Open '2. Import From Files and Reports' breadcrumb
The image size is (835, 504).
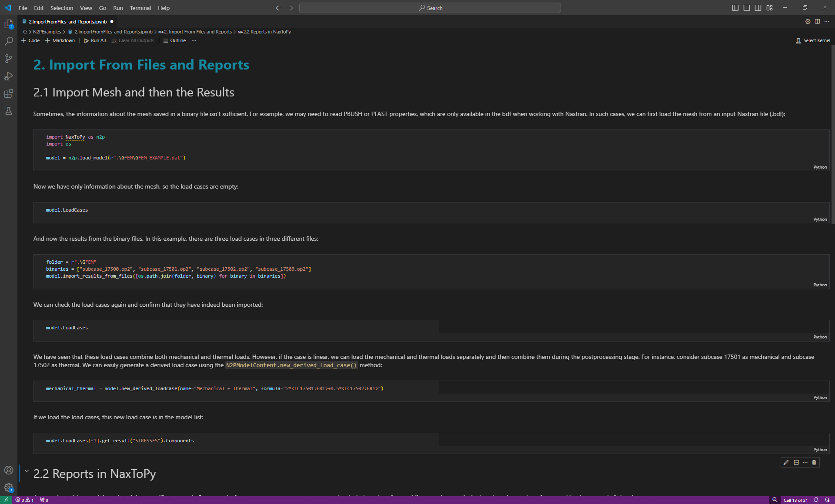click(195, 32)
